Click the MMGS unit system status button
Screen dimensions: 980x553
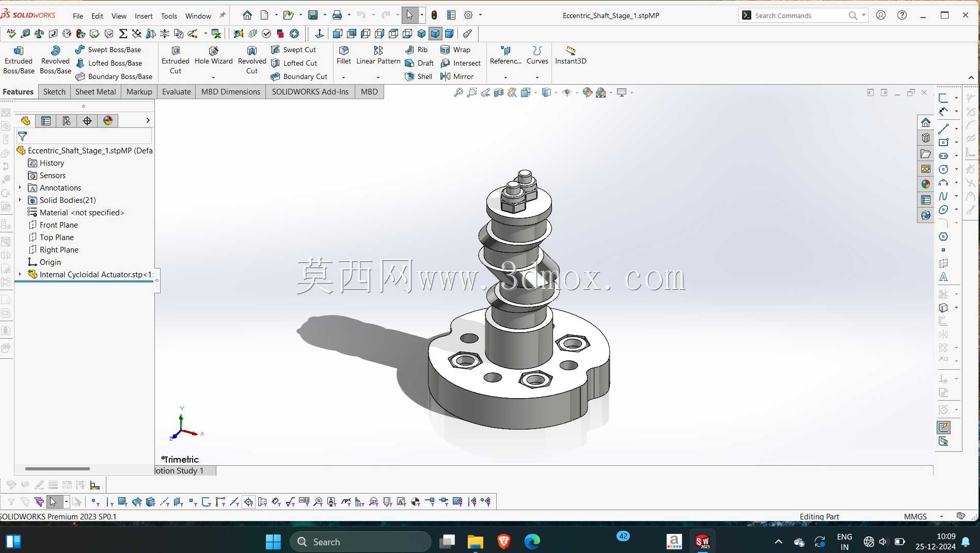pyautogui.click(x=915, y=516)
